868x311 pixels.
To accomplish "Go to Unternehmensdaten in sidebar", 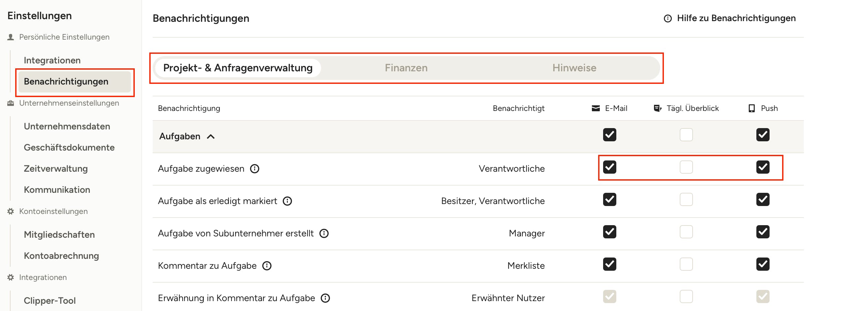I will [x=67, y=126].
